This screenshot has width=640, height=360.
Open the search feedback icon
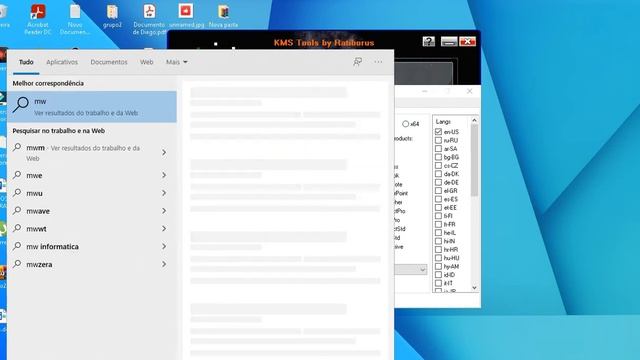[358, 62]
